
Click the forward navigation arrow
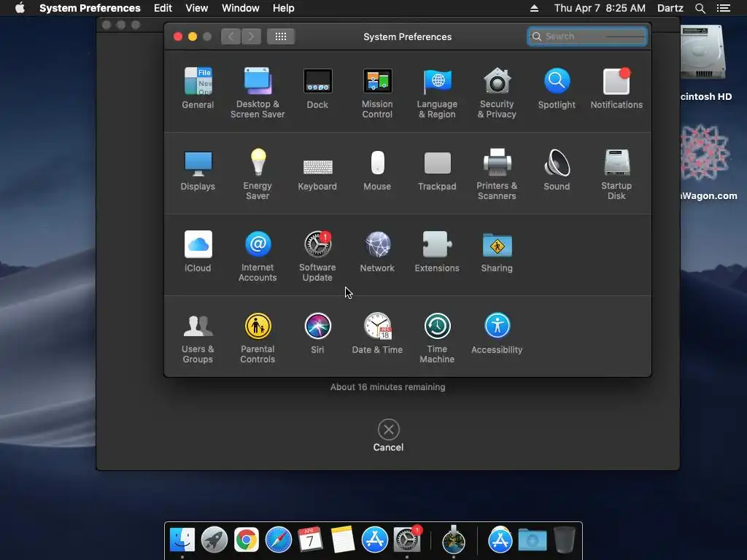251,36
